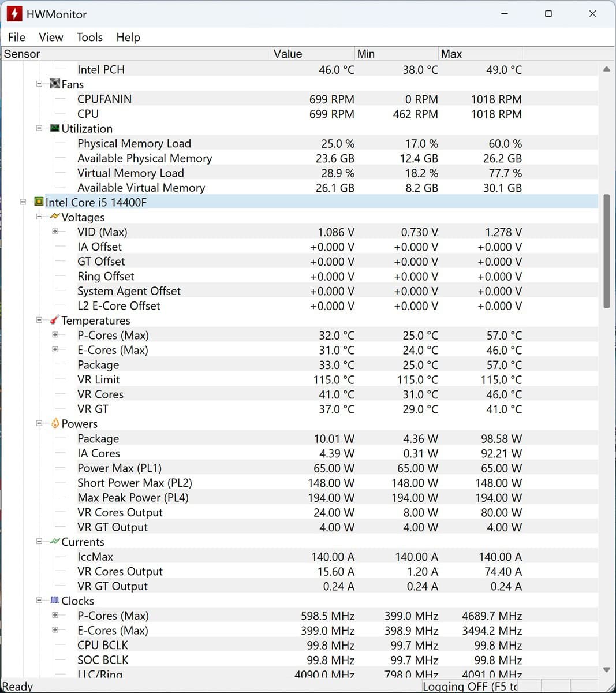Click the vertical scrollbar thumb
Image resolution: width=616 pixels, height=693 pixels.
pyautogui.click(x=606, y=251)
